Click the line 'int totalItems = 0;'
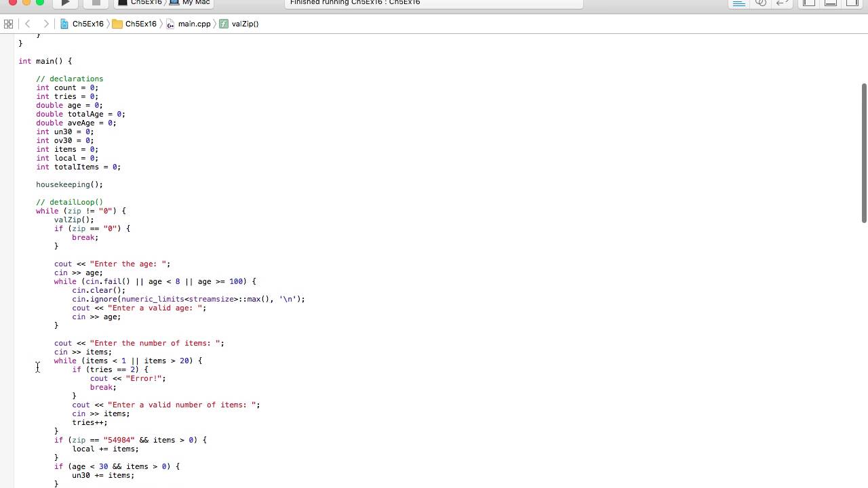The height and width of the screenshot is (488, 868). (79, 167)
